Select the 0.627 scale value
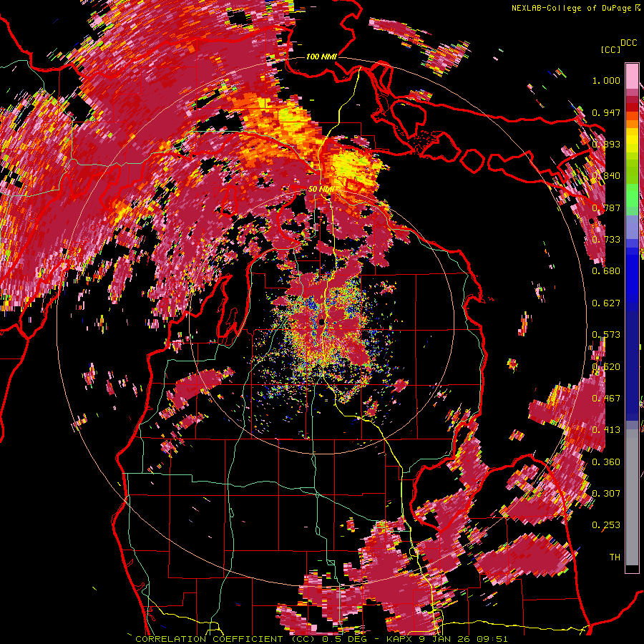644x644 pixels. coord(606,303)
